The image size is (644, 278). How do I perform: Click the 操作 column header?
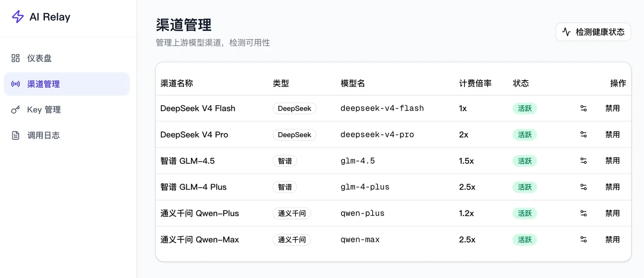coord(618,83)
